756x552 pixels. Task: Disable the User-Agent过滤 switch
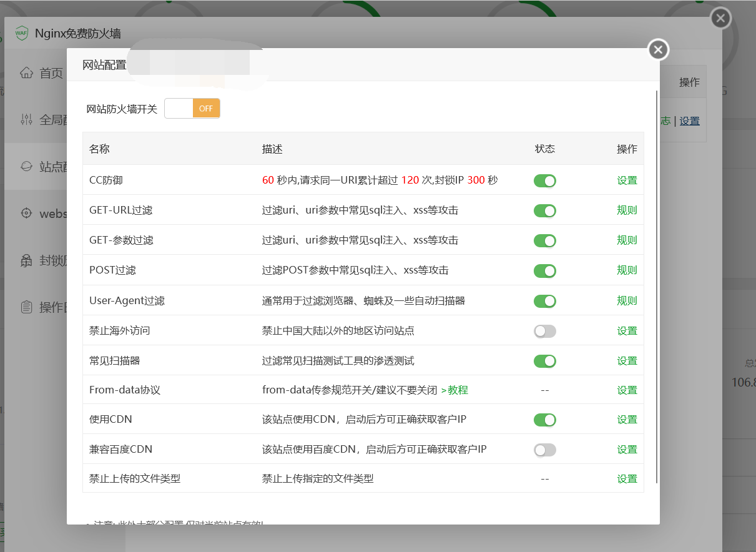(545, 301)
